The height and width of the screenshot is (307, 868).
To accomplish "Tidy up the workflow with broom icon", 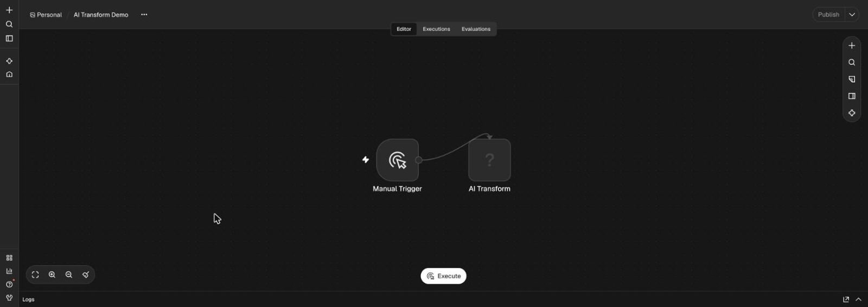I will pos(86,275).
